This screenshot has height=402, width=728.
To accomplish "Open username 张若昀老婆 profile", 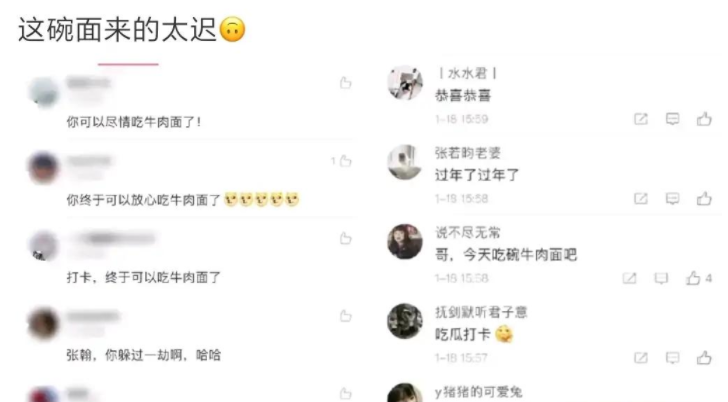I will (468, 153).
